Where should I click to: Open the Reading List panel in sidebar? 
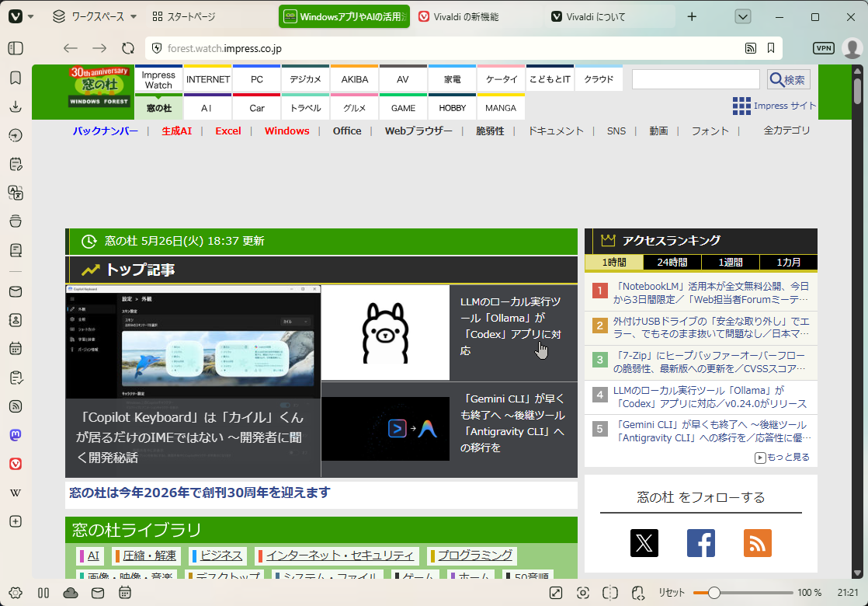16,250
